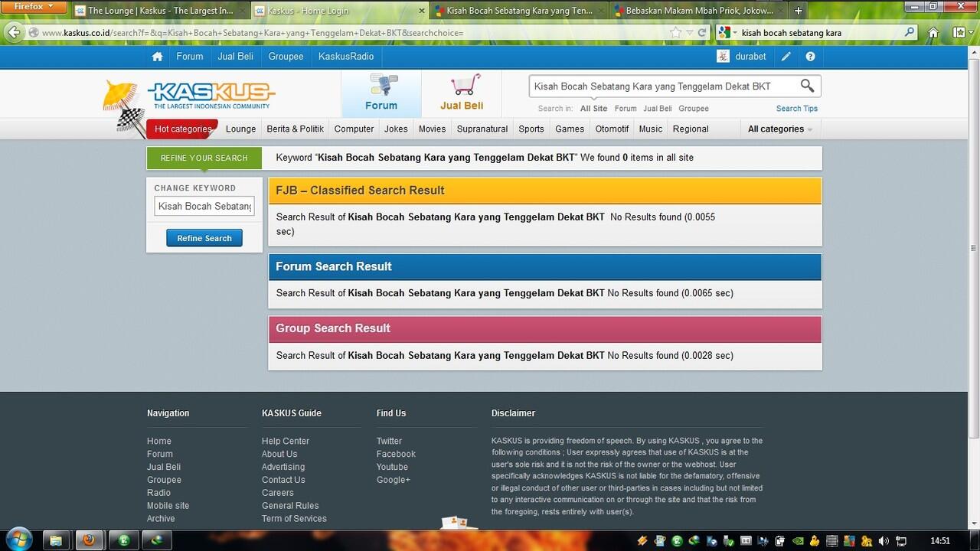
Task: Select the Otomotif category
Action: 612,129
